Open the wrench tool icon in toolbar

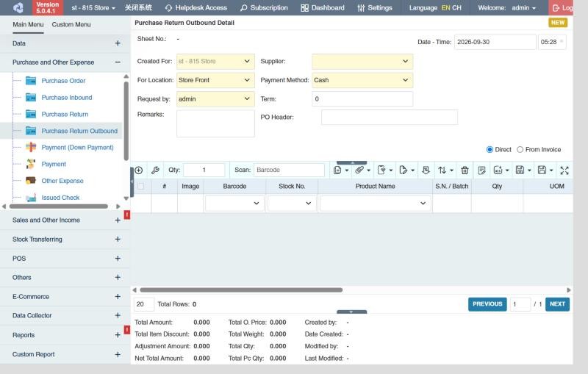(x=155, y=170)
